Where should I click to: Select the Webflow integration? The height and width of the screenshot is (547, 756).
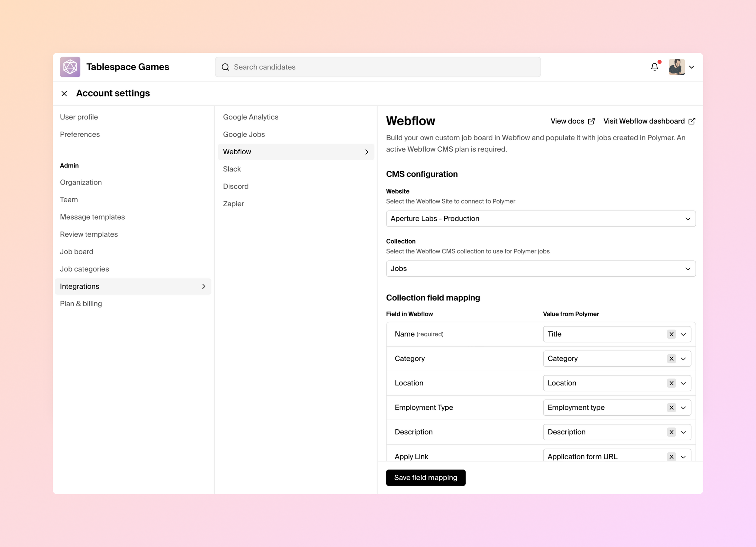(x=296, y=152)
